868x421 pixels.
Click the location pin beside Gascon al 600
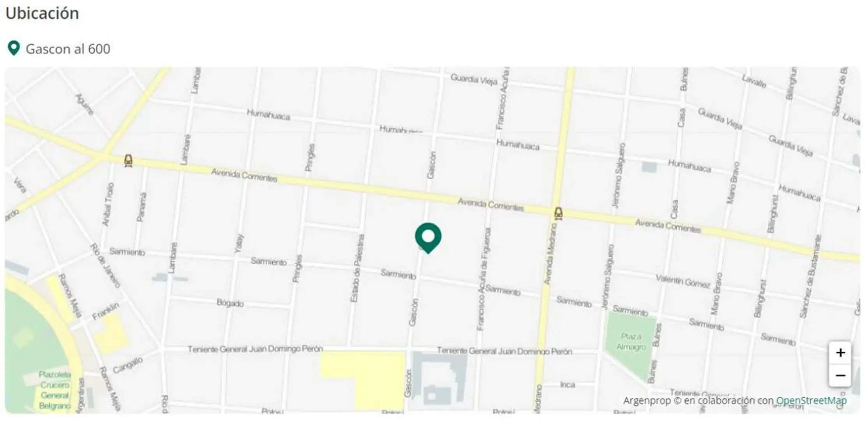(14, 48)
